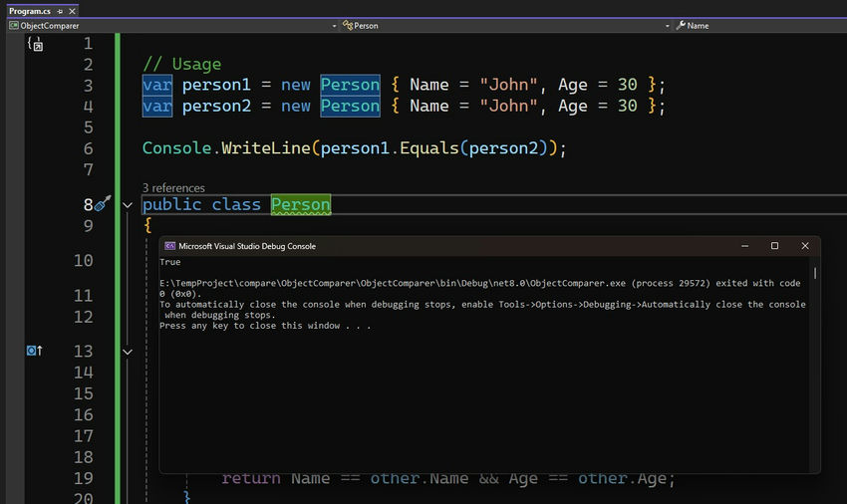Click the braces icon beside line 1
847x504 pixels.
pyautogui.click(x=35, y=44)
